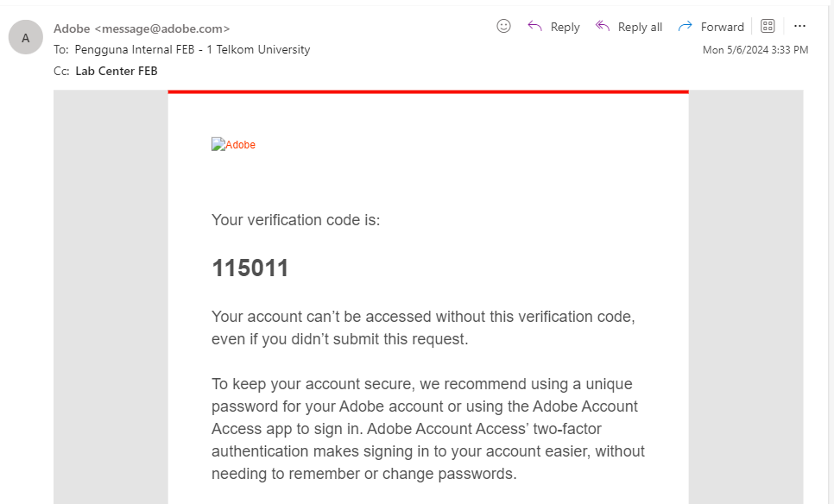The width and height of the screenshot is (834, 504).
Task: Open the apps grid icon beside Forward
Action: coord(768,26)
